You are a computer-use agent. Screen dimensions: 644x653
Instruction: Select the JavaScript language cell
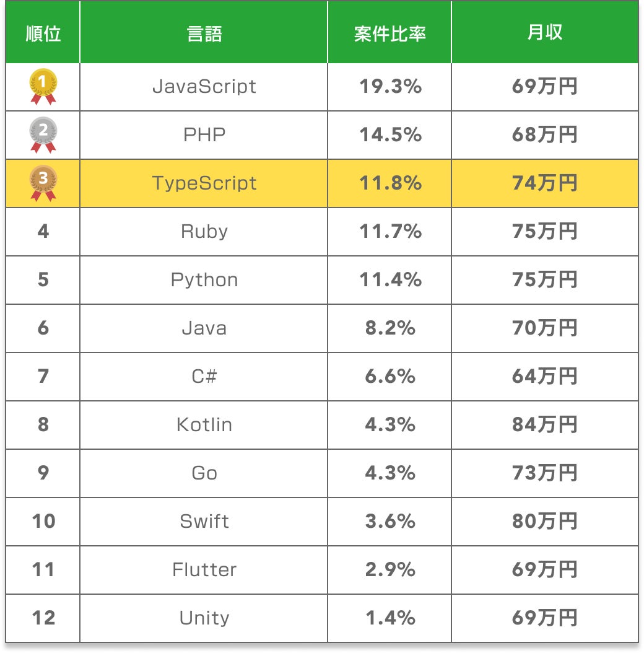[x=204, y=87]
